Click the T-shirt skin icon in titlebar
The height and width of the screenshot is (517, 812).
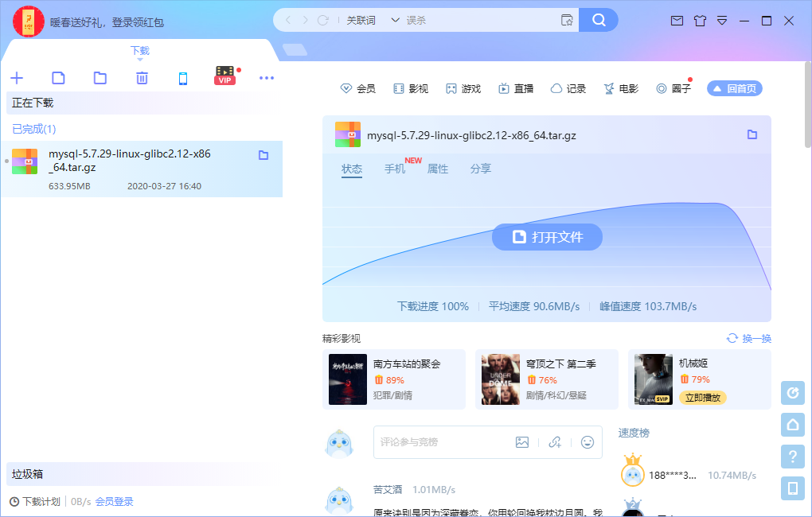[x=700, y=21]
